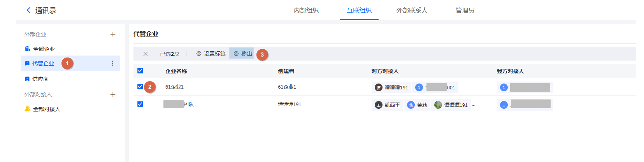Select 供应商 in the sidebar
This screenshot has height=162, width=644.
(40, 79)
